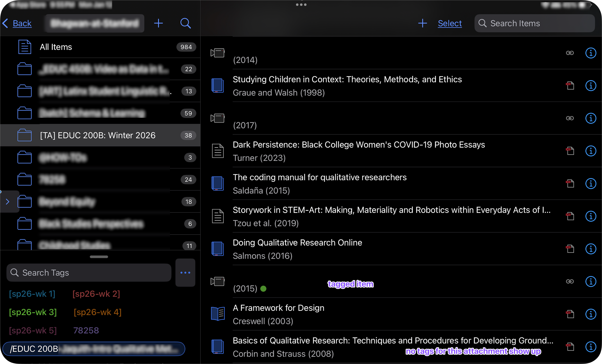Open [TA] EDUC 200B: Winter 2026 collection

(x=97, y=135)
